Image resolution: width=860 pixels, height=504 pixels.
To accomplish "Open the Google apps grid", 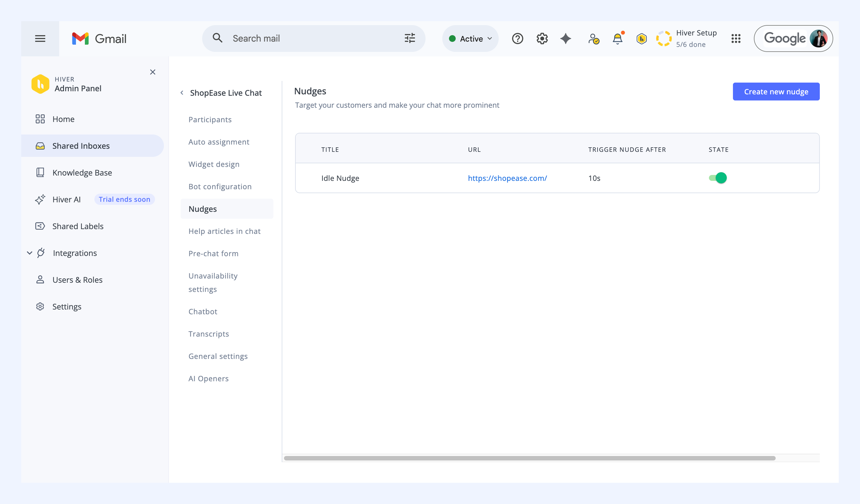I will (x=736, y=39).
